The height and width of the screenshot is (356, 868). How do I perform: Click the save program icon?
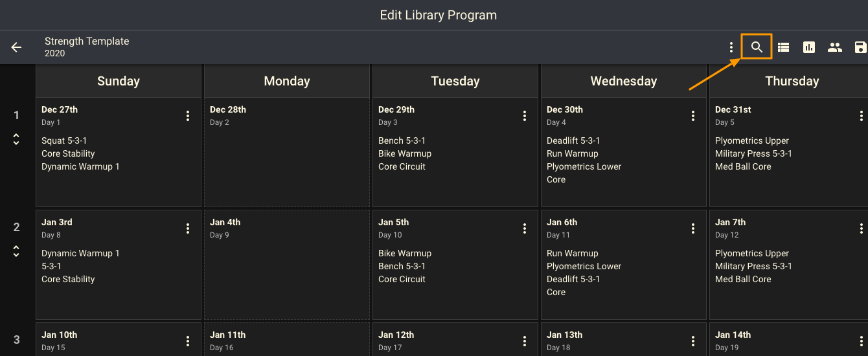860,47
